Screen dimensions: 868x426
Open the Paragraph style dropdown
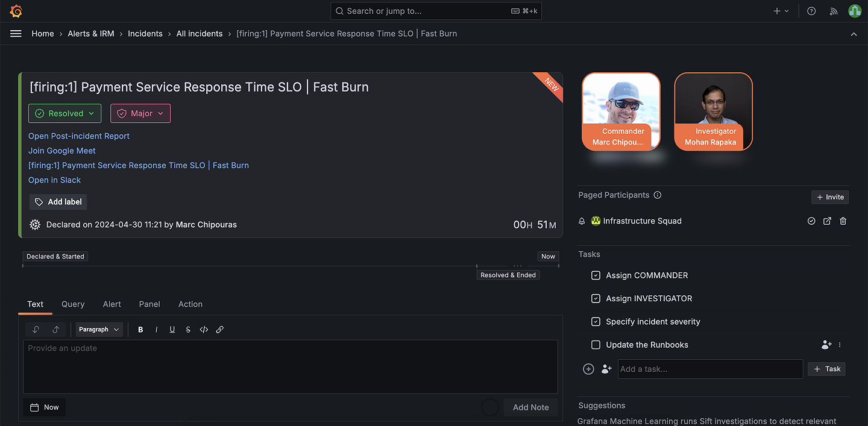click(98, 329)
